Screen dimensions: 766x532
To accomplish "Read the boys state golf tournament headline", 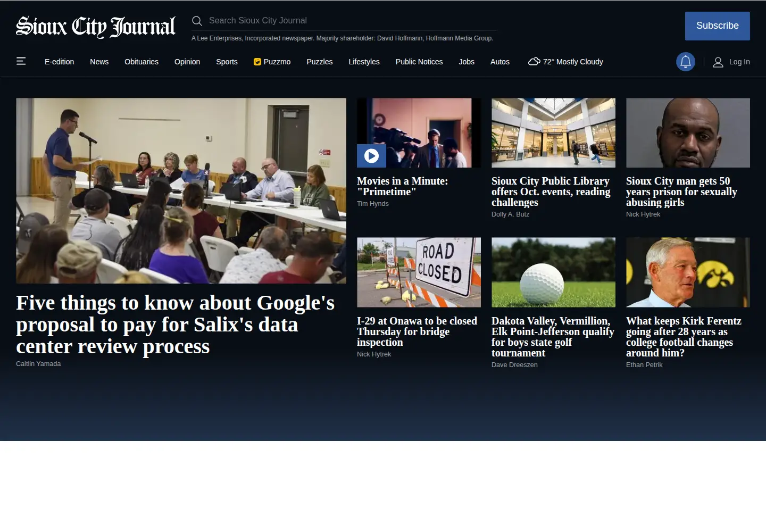I will tap(553, 337).
